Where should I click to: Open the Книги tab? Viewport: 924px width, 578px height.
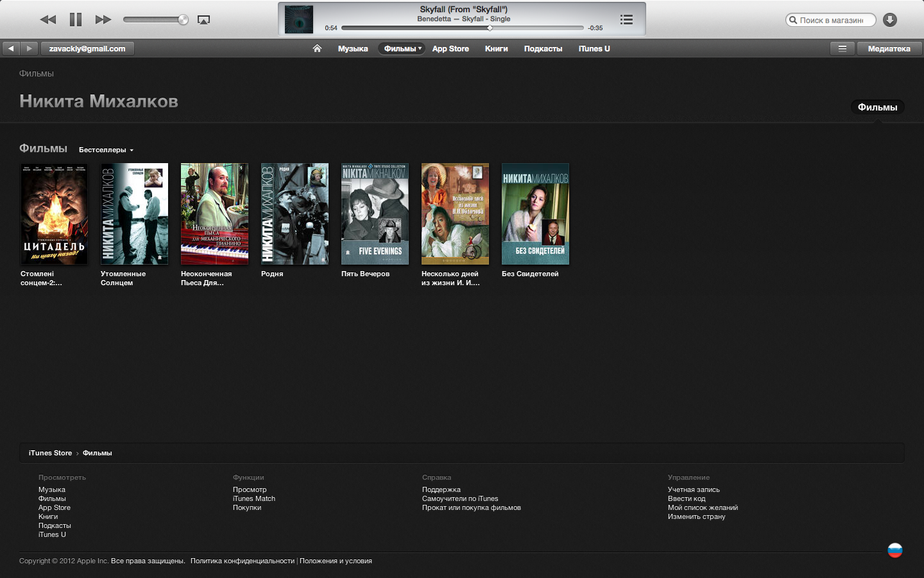click(x=496, y=49)
